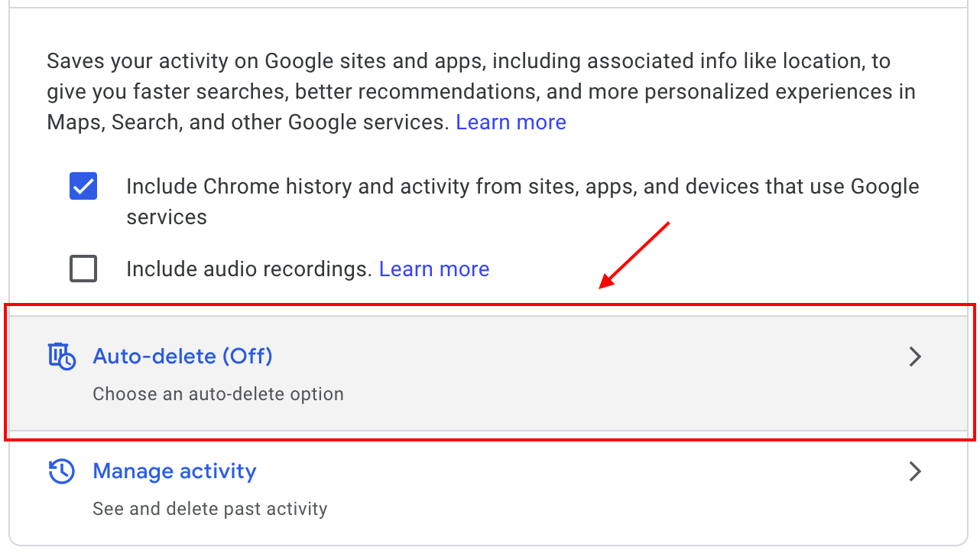Click the 'Saves your activity on Google sites' description
The height and width of the screenshot is (557, 980).
(482, 92)
